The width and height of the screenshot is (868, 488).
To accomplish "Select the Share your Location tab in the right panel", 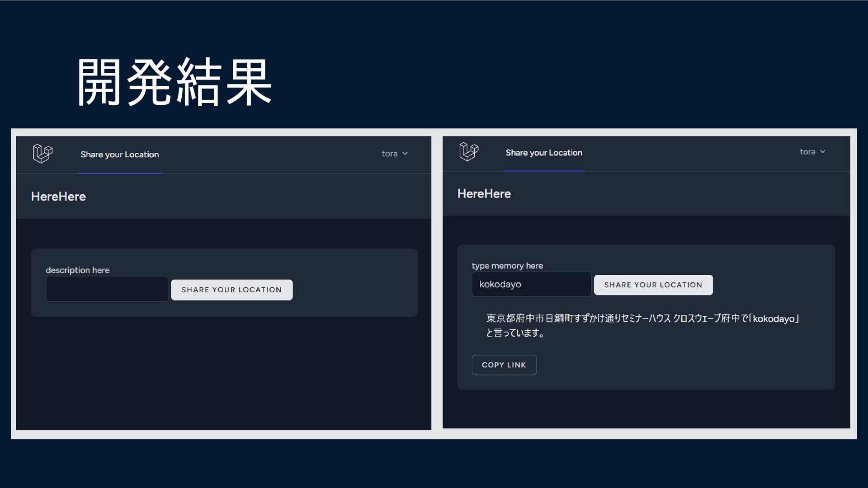I will (x=544, y=153).
